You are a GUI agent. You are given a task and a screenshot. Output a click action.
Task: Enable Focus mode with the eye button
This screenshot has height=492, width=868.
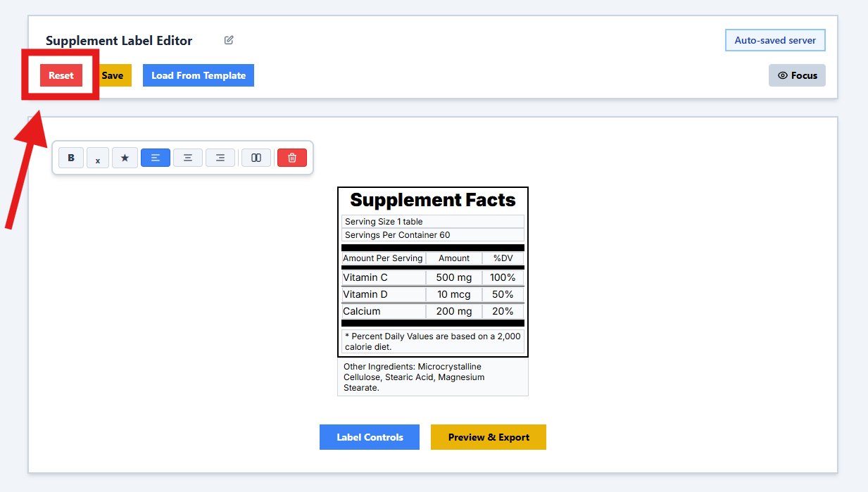click(797, 75)
